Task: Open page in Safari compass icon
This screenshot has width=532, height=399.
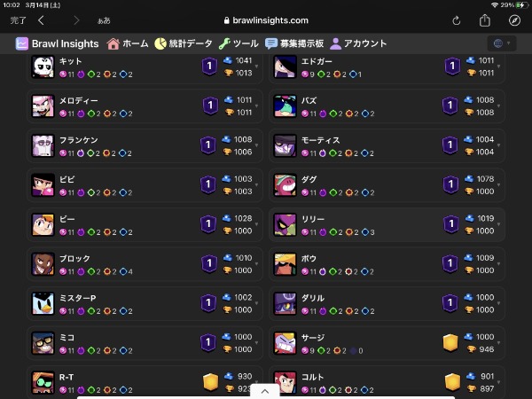Action: tap(514, 20)
